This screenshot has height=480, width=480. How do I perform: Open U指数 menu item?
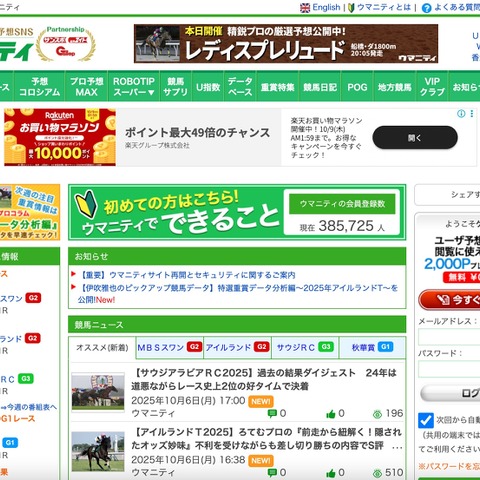208,87
